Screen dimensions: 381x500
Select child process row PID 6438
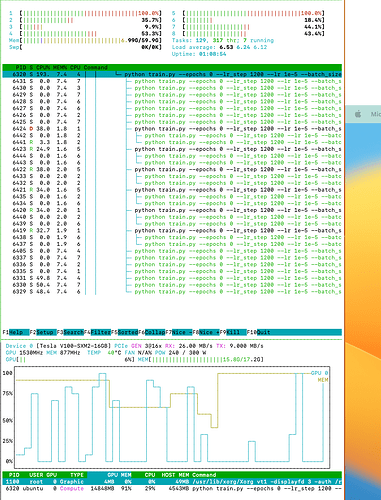(172, 237)
